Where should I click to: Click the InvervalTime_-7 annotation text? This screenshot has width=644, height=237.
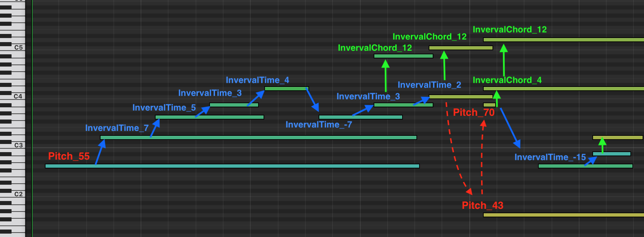[319, 125]
